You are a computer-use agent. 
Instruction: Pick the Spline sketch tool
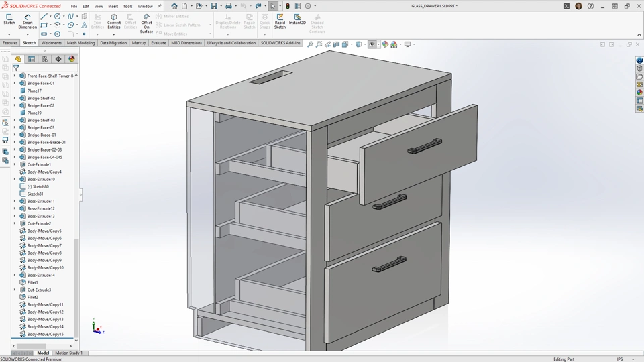pos(70,16)
